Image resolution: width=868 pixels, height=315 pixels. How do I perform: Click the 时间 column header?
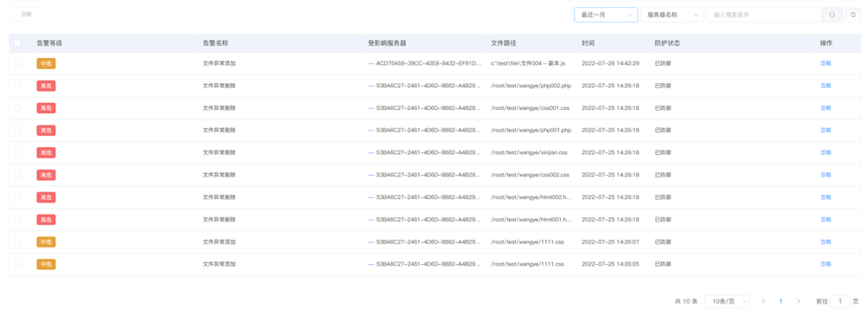[588, 42]
